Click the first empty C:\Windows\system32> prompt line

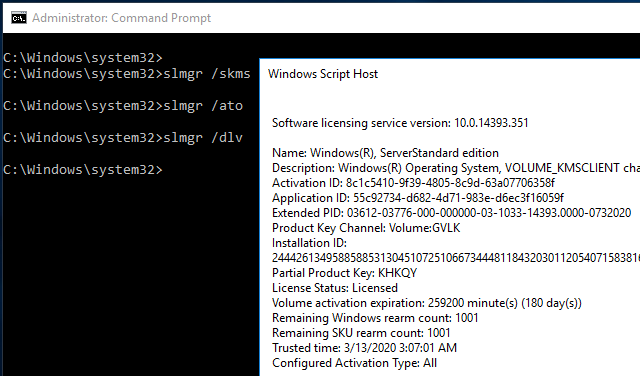83,58
